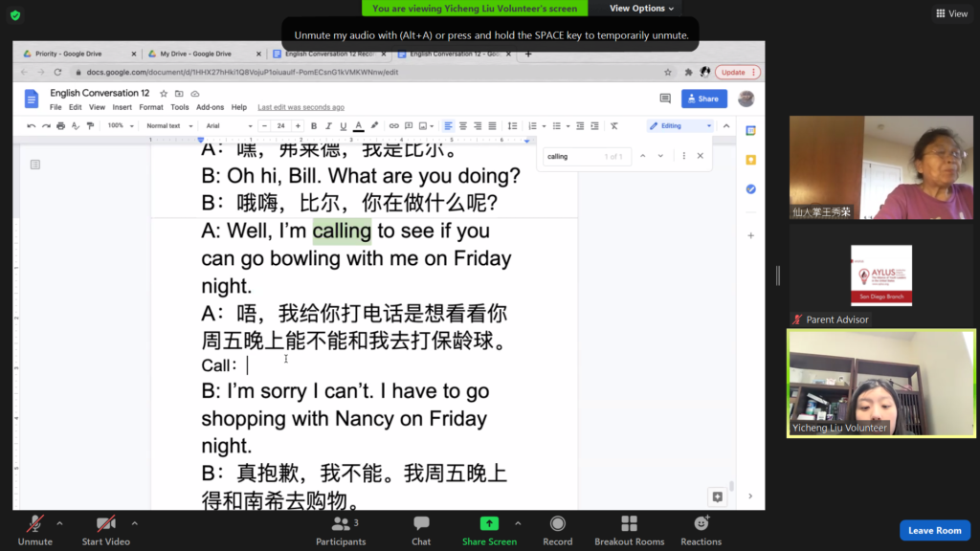Show the document outline
980x551 pixels.
35,165
